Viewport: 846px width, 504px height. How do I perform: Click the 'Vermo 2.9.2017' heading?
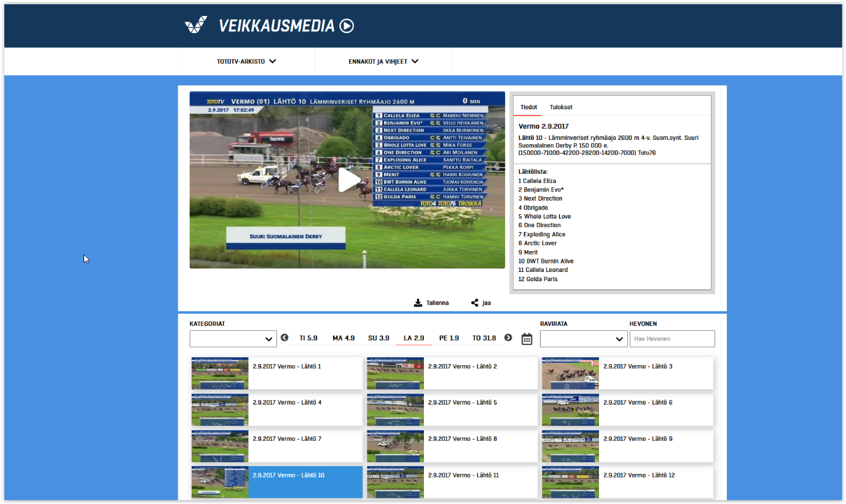coord(544,126)
